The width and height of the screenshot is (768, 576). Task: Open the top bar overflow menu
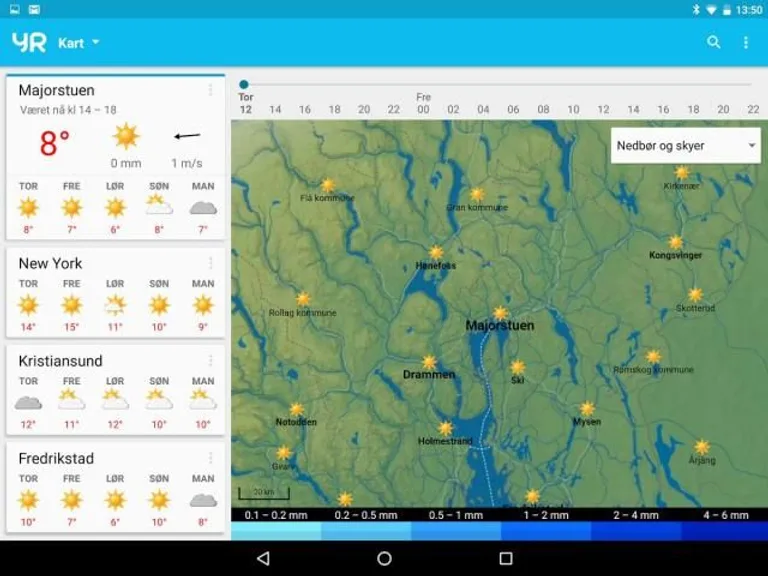pyautogui.click(x=745, y=42)
